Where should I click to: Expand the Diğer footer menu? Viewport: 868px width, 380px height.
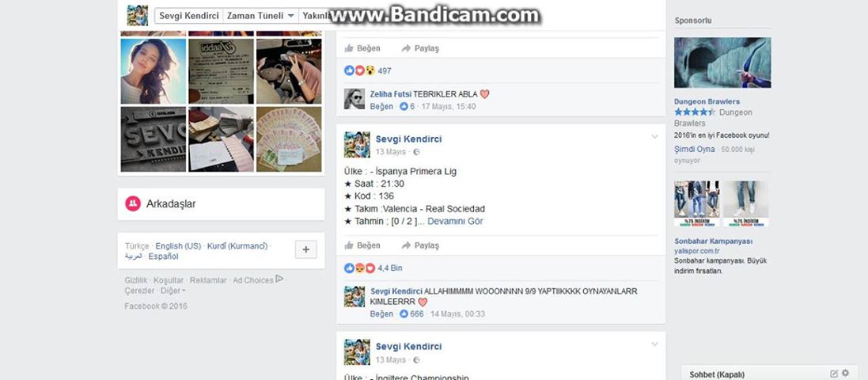point(172,291)
